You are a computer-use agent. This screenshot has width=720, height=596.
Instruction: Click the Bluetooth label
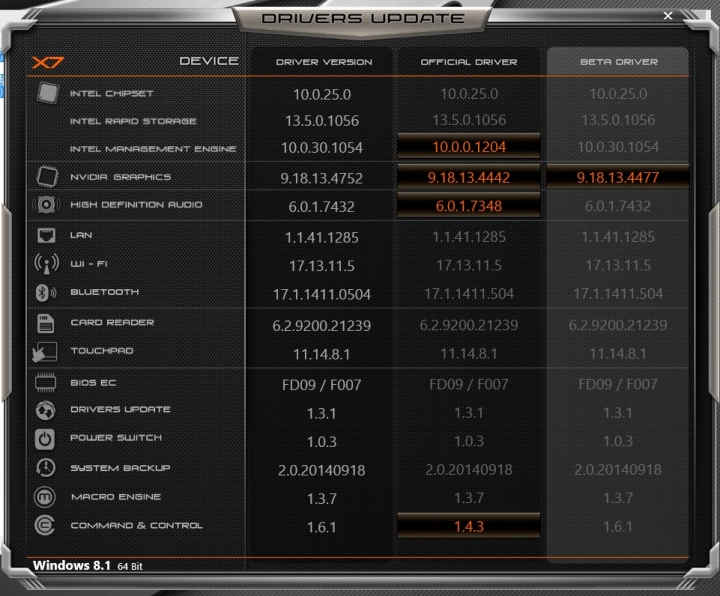click(104, 292)
